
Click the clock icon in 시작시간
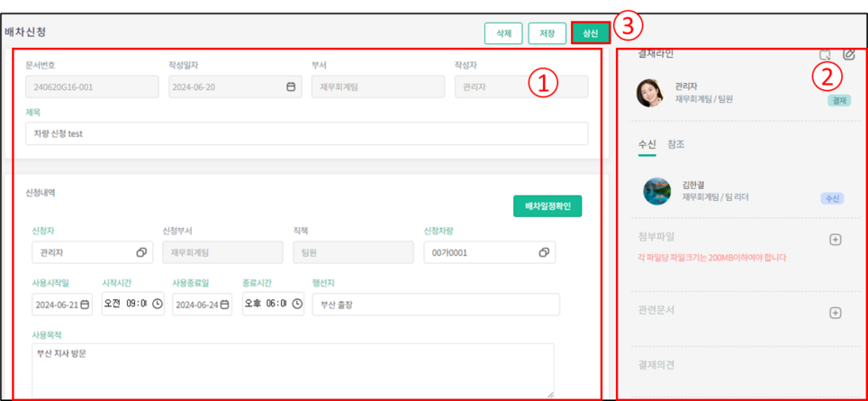tap(158, 305)
